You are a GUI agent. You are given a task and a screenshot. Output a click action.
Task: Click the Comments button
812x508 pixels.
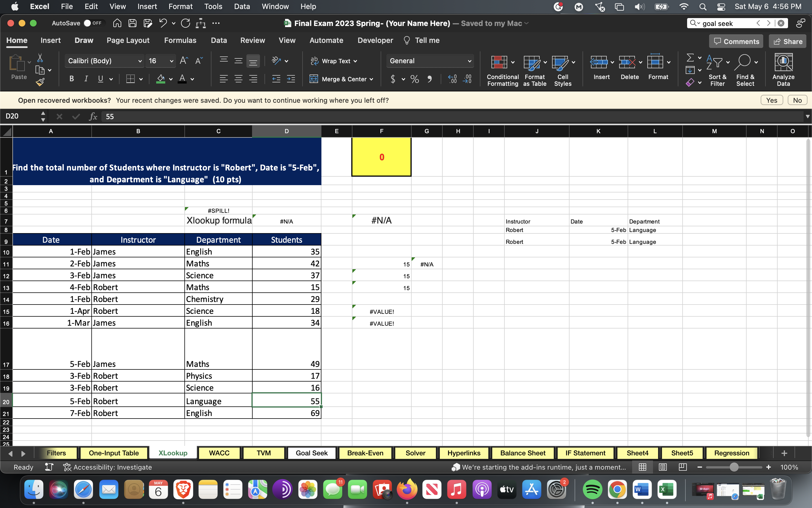pos(736,41)
